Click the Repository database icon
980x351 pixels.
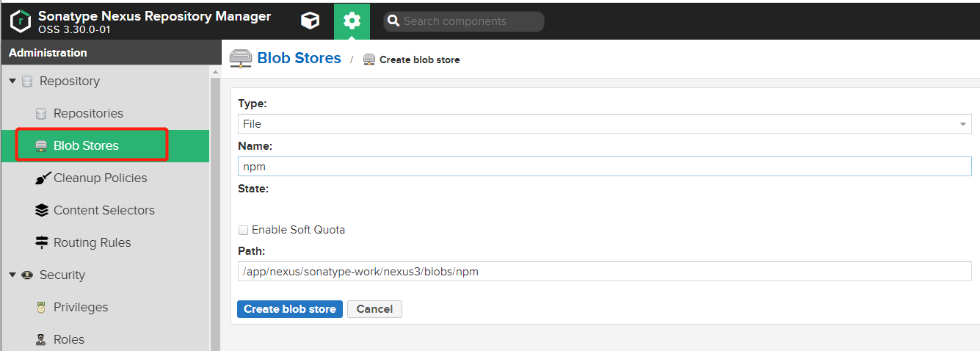point(27,81)
